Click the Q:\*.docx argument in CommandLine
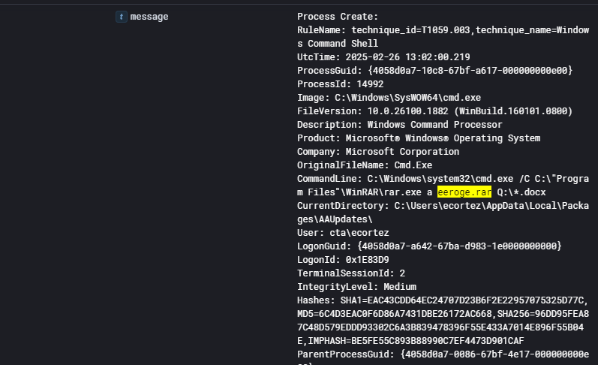The height and width of the screenshot is (365, 598). coord(521,192)
